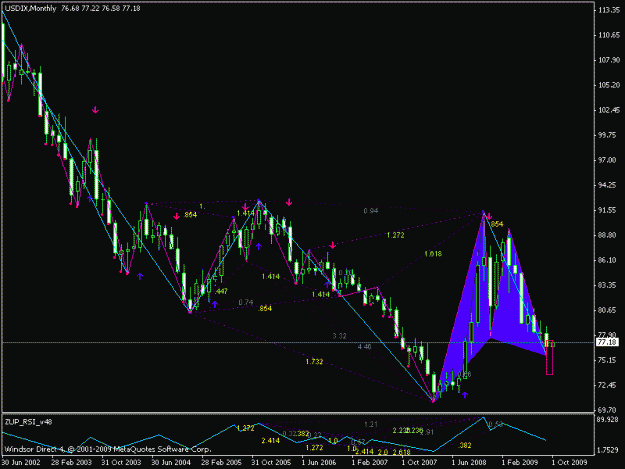Select the yellow .447 ratio label

(220, 291)
